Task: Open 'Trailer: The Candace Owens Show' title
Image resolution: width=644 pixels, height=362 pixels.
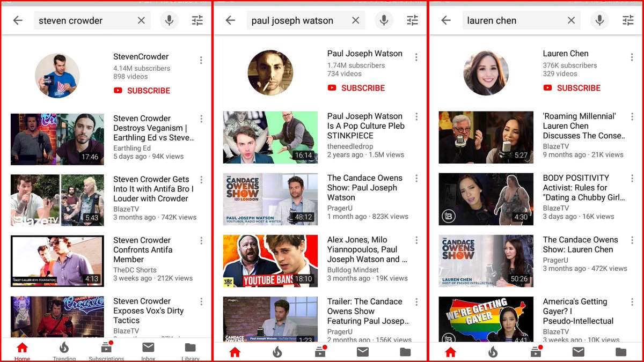Action: click(x=368, y=312)
